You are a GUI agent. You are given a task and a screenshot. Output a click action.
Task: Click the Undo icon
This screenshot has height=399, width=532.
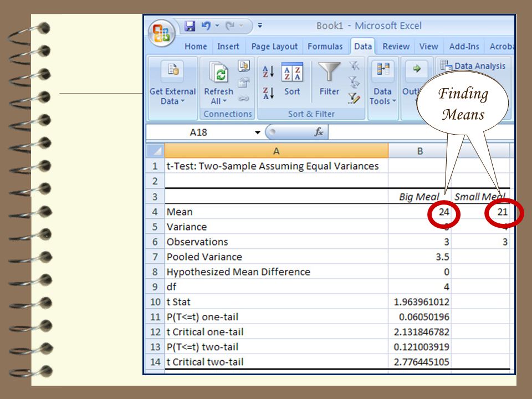206,26
